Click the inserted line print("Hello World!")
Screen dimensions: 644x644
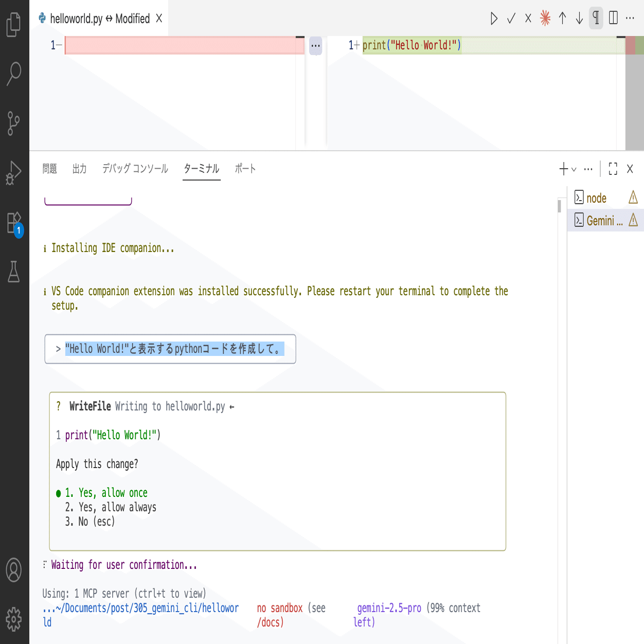[x=412, y=45]
